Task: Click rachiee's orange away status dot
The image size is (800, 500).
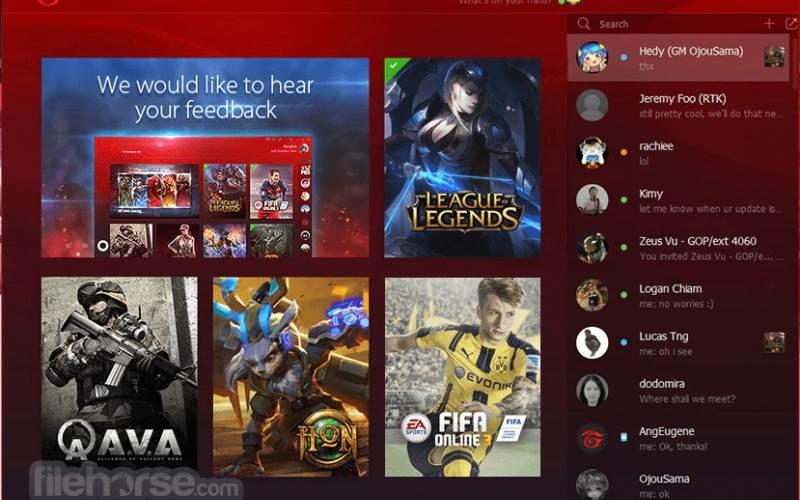Action: point(623,152)
